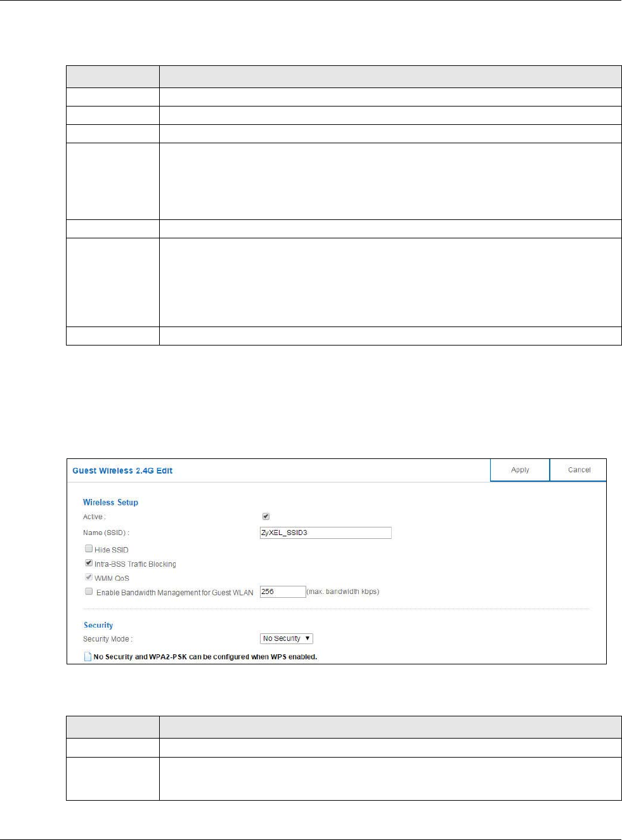The image size is (622, 840).
Task: Click the Cancel button
Action: click(x=579, y=470)
